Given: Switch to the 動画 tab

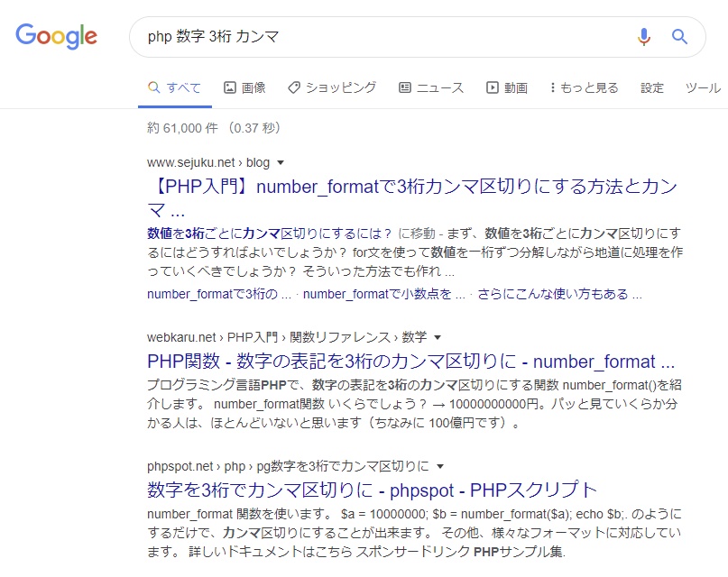Looking at the screenshot, I should (507, 87).
